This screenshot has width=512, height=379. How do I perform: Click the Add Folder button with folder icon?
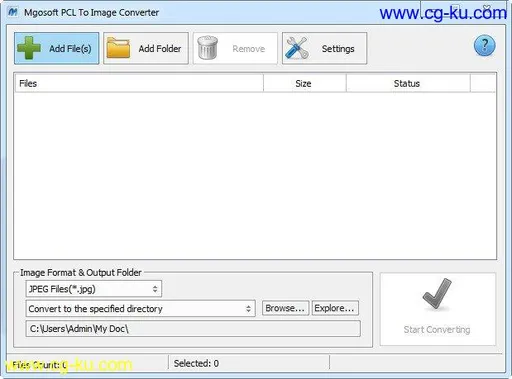(x=146, y=48)
